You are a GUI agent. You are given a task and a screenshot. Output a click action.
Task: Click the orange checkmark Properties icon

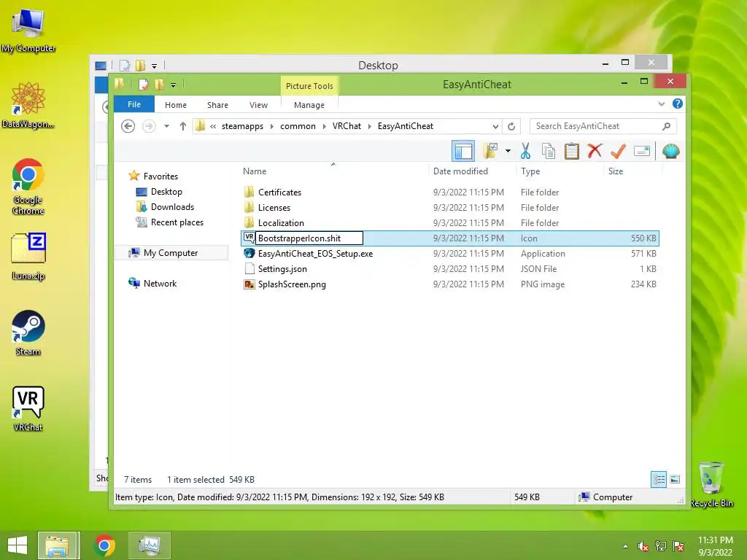click(x=618, y=152)
